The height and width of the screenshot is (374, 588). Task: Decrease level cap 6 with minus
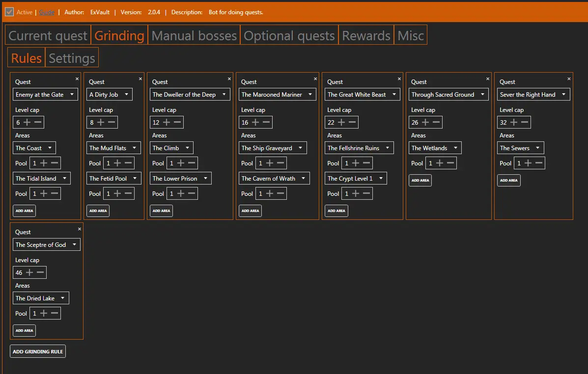38,122
